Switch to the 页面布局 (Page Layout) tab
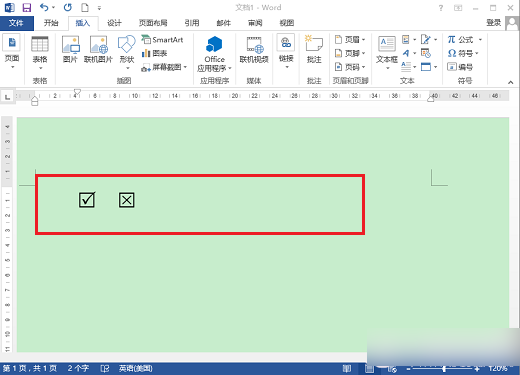Viewport: 520px width, 375px height. [153, 23]
